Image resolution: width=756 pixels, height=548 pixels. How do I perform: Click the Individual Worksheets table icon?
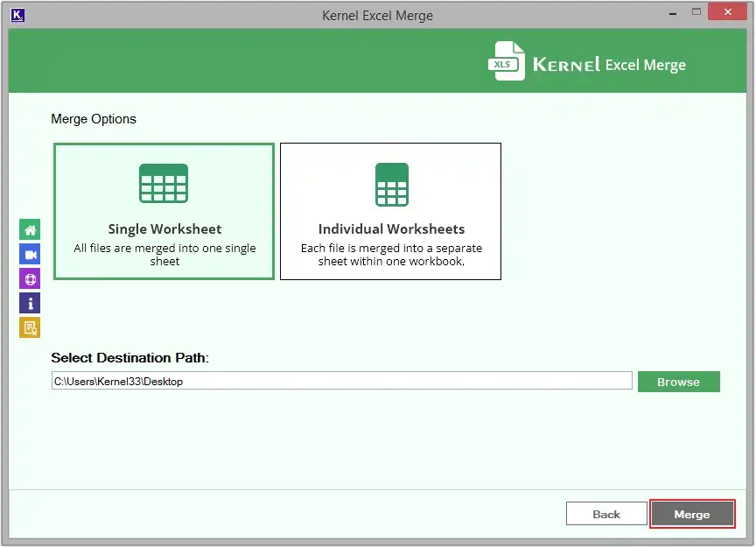tap(391, 184)
